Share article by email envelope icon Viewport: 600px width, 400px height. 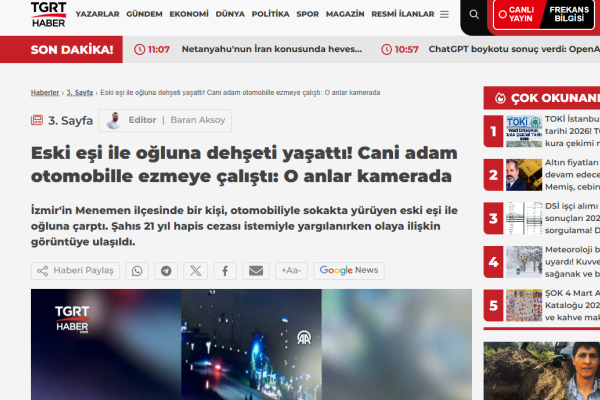tap(256, 271)
